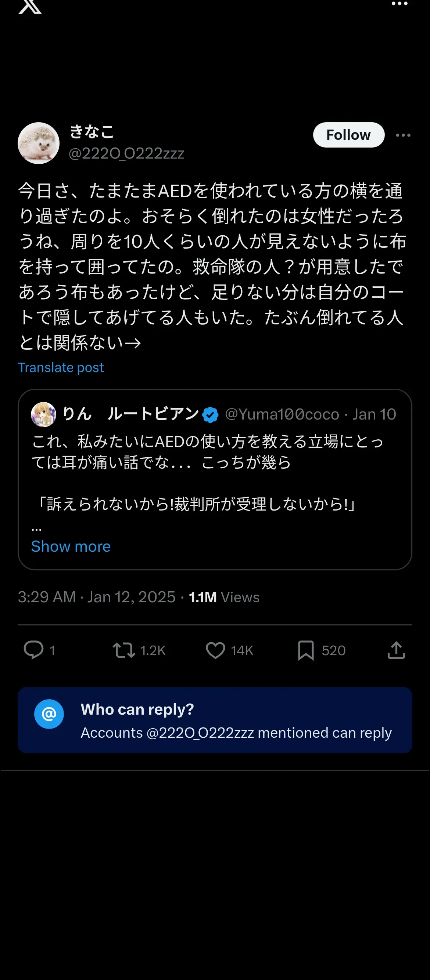Image resolution: width=430 pixels, height=980 pixels.
Task: Click the share upload icon
Action: click(396, 650)
